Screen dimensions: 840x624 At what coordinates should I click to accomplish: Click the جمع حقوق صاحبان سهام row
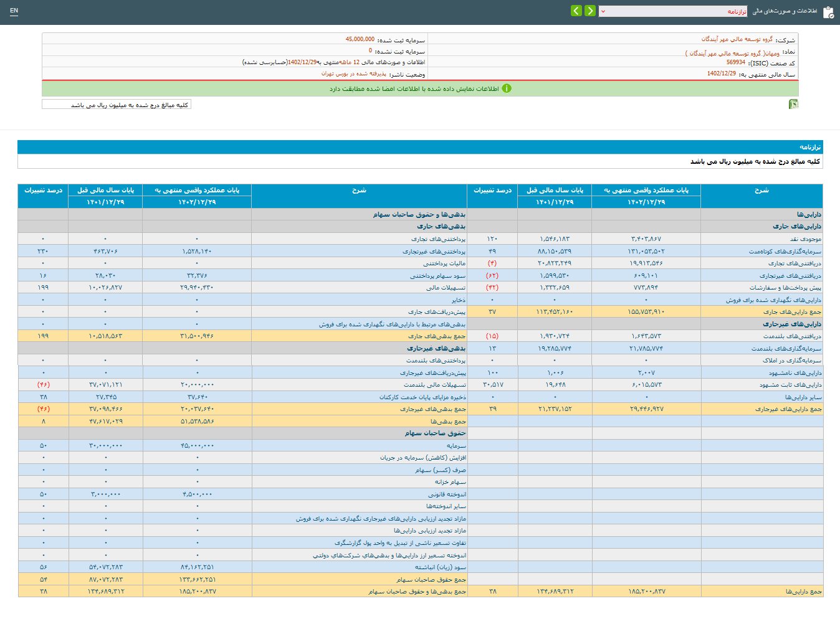click(x=431, y=580)
